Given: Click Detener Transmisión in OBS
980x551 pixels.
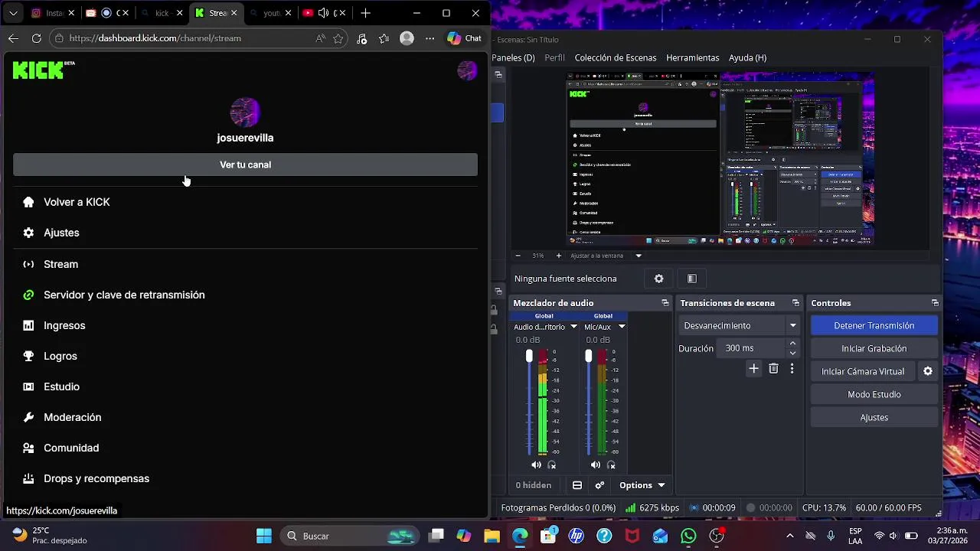Looking at the screenshot, I should 874,325.
